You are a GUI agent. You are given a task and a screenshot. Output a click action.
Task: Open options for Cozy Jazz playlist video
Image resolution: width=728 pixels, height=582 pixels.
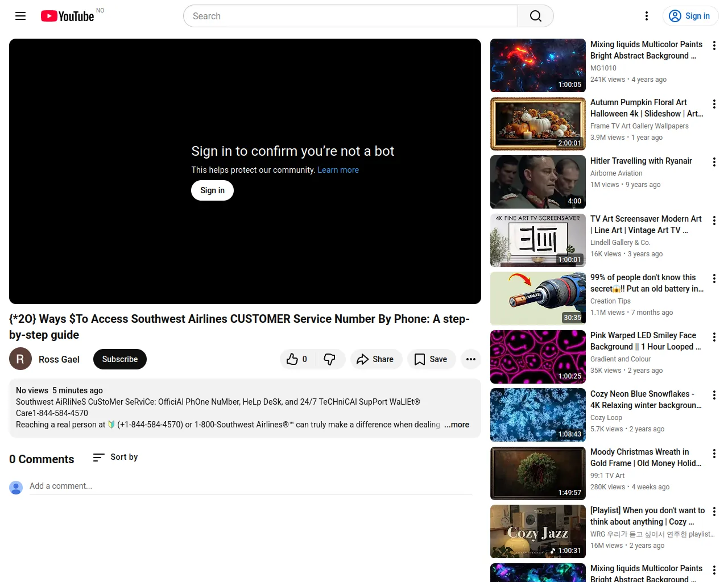714,512
